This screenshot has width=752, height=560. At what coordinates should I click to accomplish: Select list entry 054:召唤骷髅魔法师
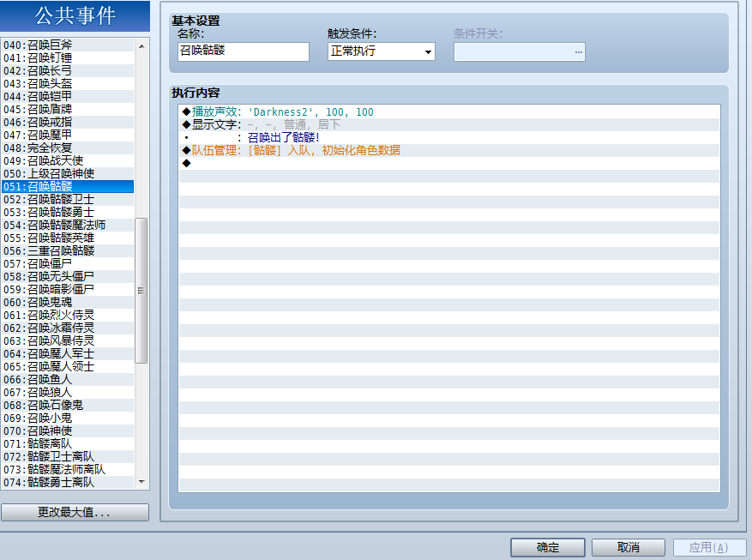click(x=68, y=226)
